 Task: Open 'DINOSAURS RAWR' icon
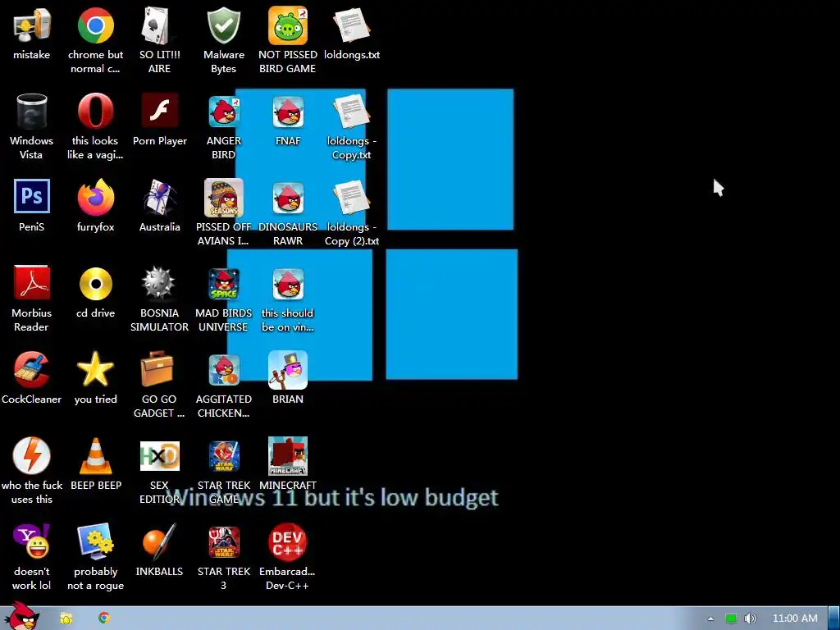tap(288, 198)
